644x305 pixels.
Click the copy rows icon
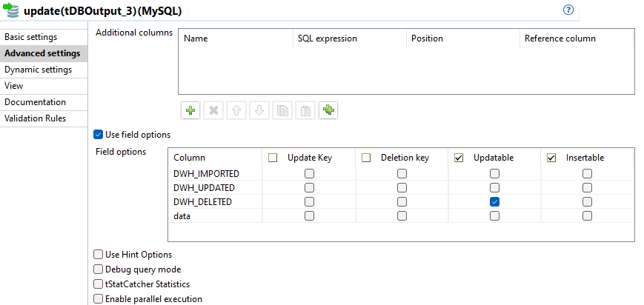[282, 110]
